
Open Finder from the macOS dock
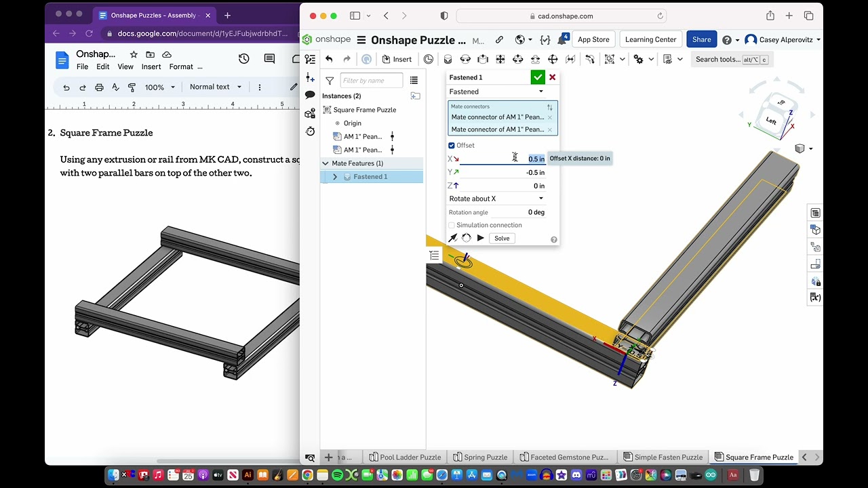[113, 475]
